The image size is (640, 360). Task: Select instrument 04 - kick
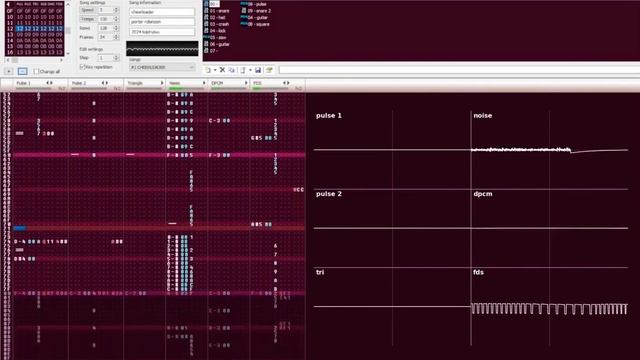(x=215, y=31)
